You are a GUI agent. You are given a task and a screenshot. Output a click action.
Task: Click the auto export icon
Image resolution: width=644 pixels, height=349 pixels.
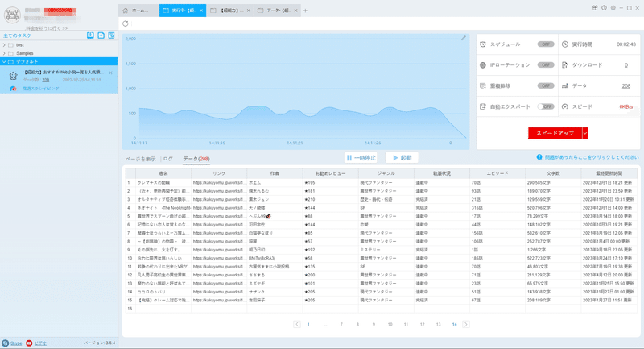[483, 106]
